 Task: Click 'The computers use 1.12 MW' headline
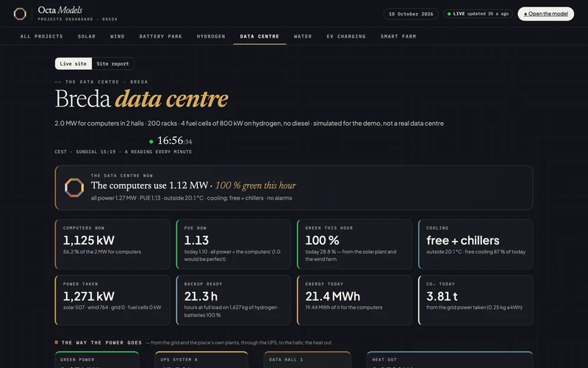click(149, 185)
